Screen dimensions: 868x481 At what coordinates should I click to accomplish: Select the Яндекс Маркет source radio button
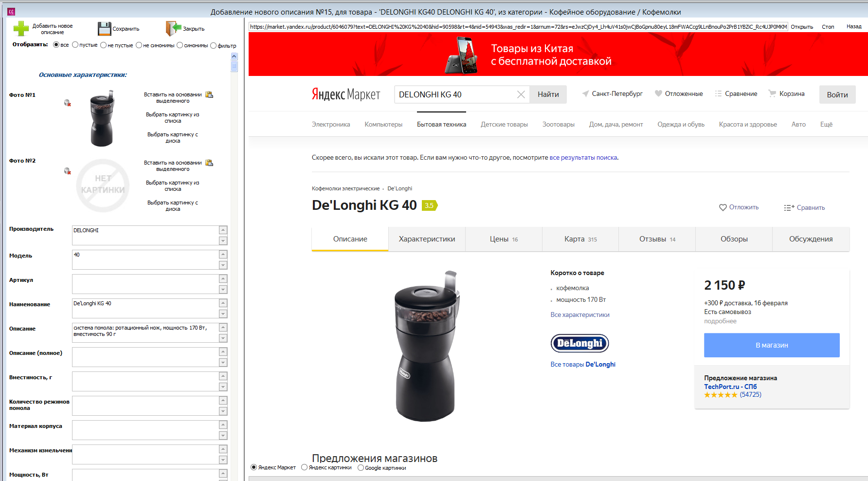click(253, 467)
